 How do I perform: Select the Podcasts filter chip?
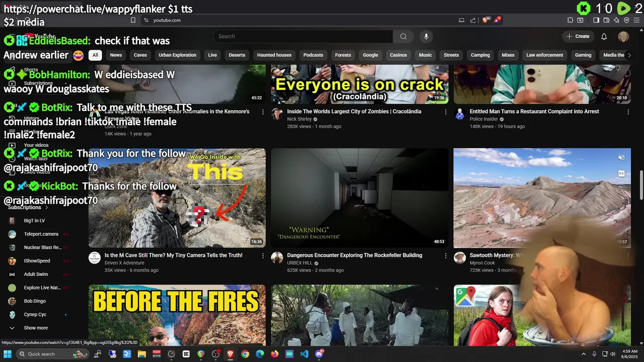pyautogui.click(x=313, y=55)
